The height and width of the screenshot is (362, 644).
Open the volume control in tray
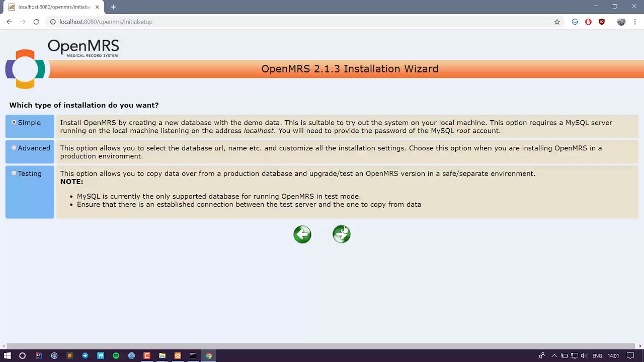[x=584, y=356]
